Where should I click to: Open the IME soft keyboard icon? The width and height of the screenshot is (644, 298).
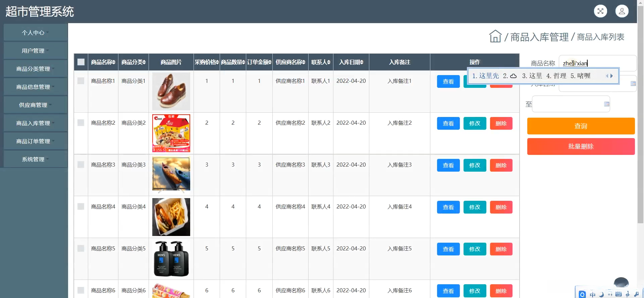[x=619, y=294]
